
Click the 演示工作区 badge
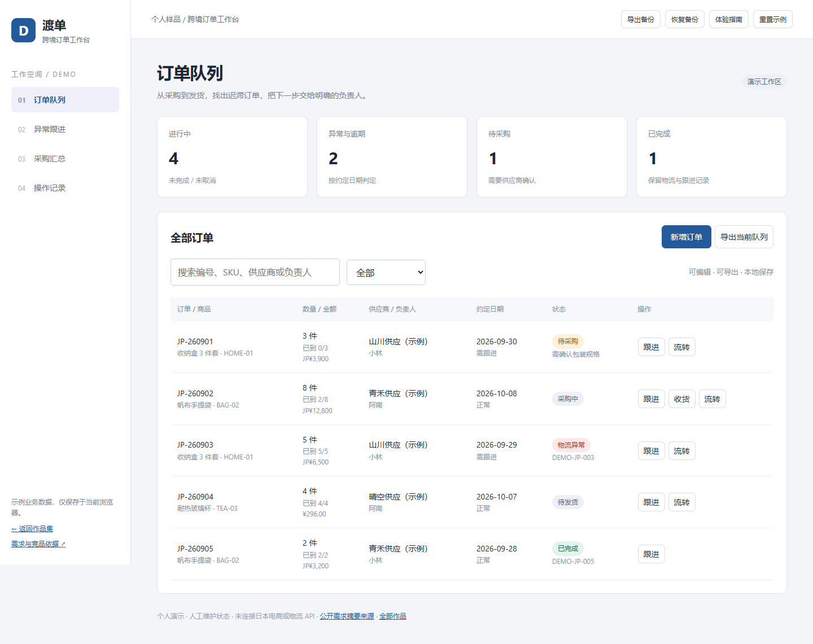764,82
